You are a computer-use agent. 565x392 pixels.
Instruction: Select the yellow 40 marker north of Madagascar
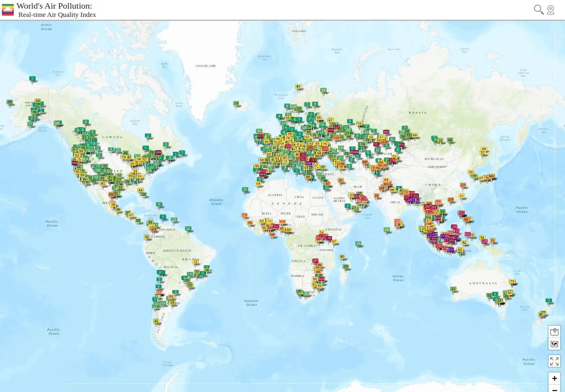342,257
